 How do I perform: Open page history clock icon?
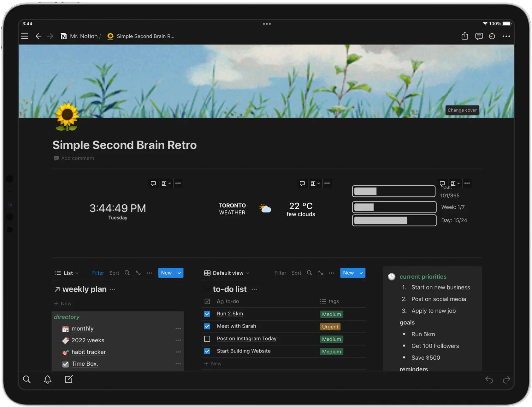[x=492, y=36]
